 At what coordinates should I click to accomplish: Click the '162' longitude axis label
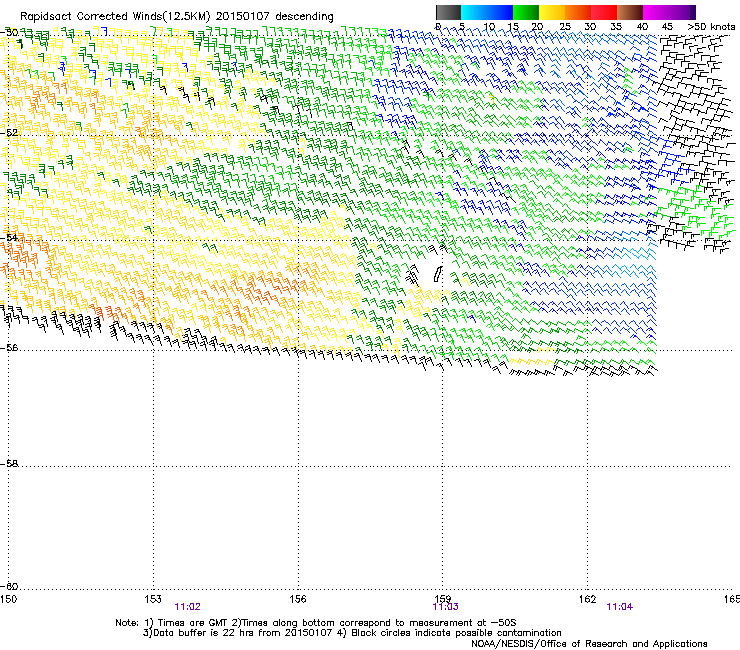click(587, 599)
